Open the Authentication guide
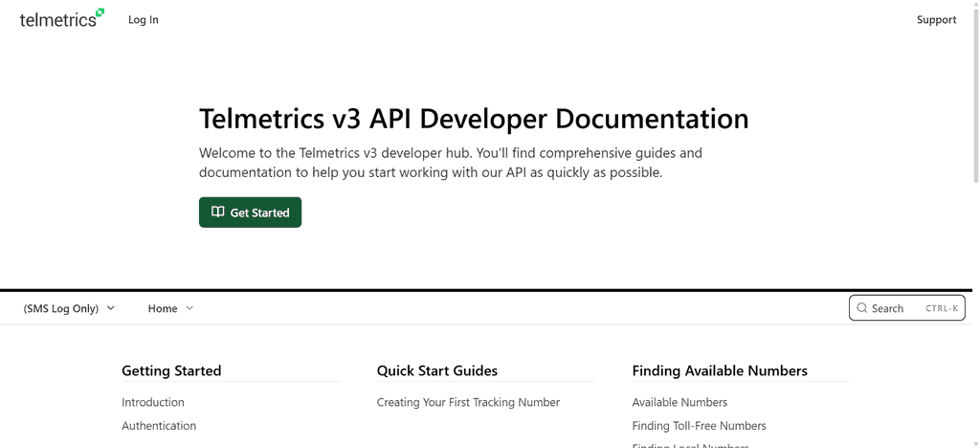Screen dimensions: 980x448 coord(159,426)
